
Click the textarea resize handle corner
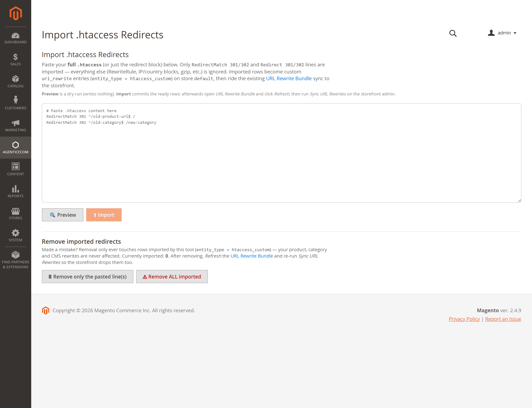point(519,200)
